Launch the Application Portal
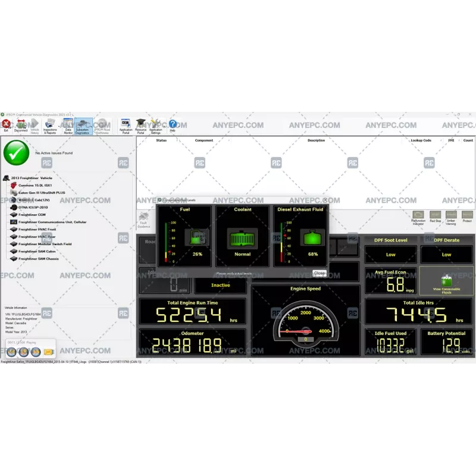Viewport: 476px width, 476px height. pyautogui.click(x=125, y=126)
